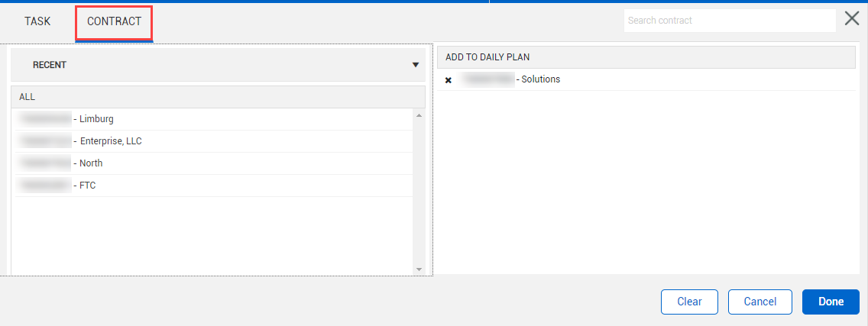Click the contract list scroll up arrow
Viewport: 868px width, 326px height.
click(419, 115)
